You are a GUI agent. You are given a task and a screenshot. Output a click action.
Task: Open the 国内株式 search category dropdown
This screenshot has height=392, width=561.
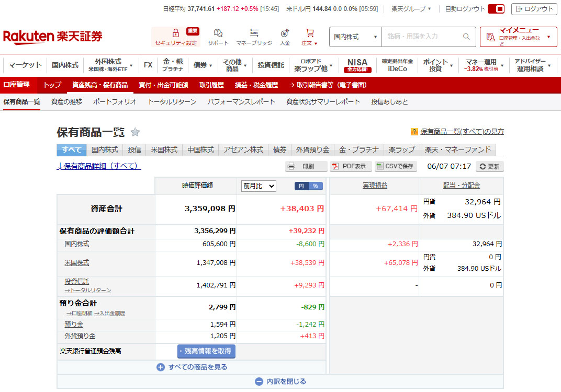pyautogui.click(x=355, y=37)
